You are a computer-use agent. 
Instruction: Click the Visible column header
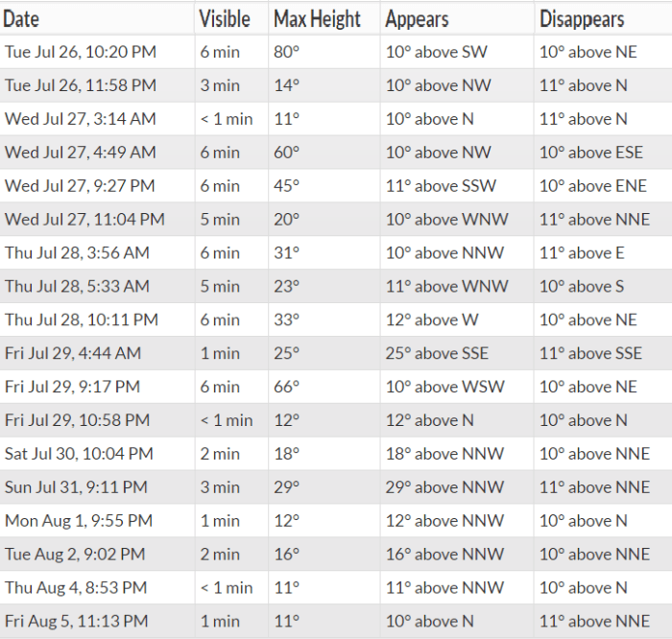224,19
